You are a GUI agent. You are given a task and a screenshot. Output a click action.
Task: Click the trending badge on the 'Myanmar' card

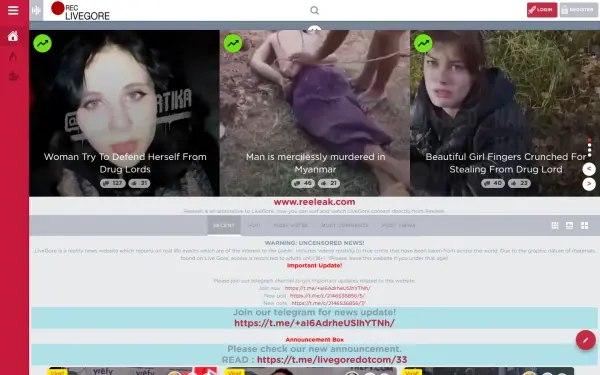[233, 43]
